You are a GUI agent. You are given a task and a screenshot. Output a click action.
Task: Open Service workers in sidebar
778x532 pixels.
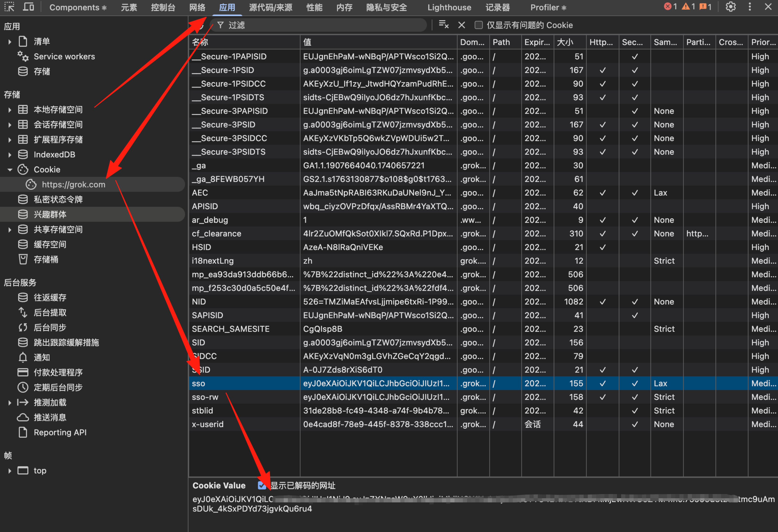[x=64, y=56]
